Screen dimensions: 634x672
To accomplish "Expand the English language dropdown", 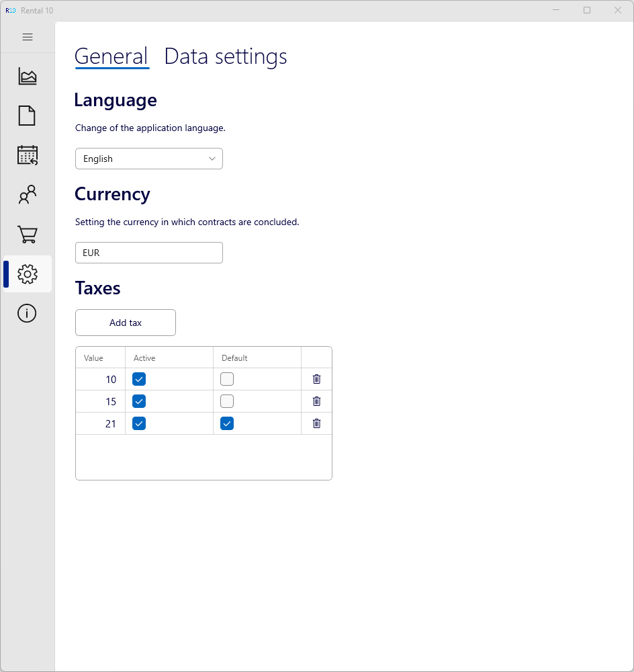I will point(148,159).
